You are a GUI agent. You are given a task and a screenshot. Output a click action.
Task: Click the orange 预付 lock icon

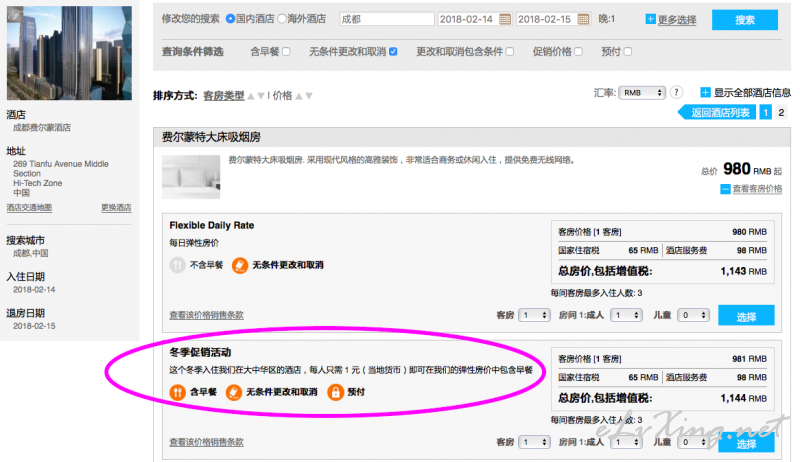336,391
